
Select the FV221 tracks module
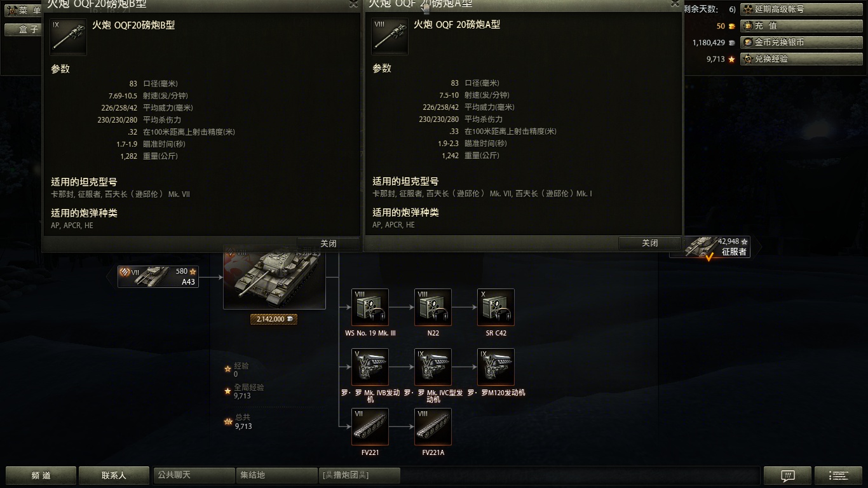(x=370, y=427)
